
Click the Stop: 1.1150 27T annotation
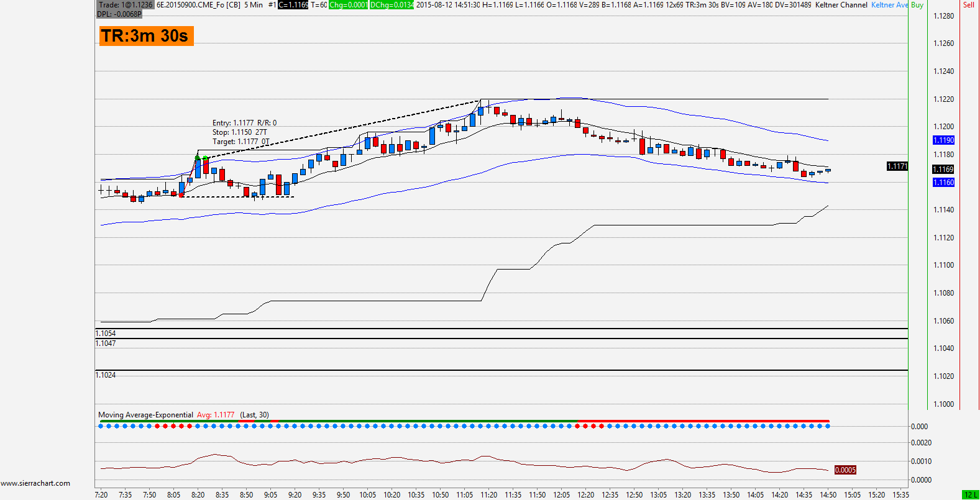pyautogui.click(x=239, y=132)
